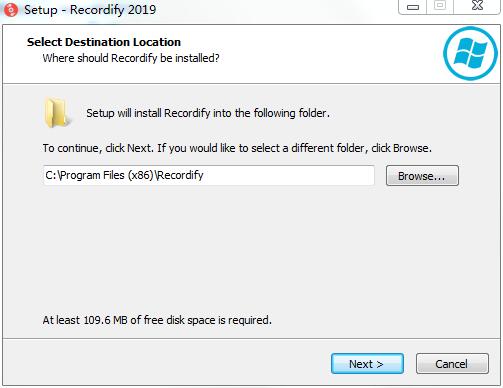503x388 pixels.
Task: Cancel the Recordify installation
Action: coord(452,364)
